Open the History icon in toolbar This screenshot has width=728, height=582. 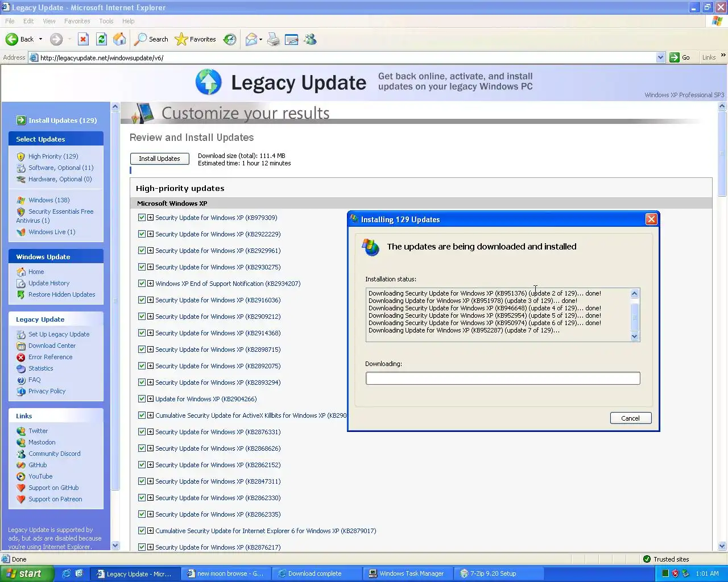tap(230, 39)
